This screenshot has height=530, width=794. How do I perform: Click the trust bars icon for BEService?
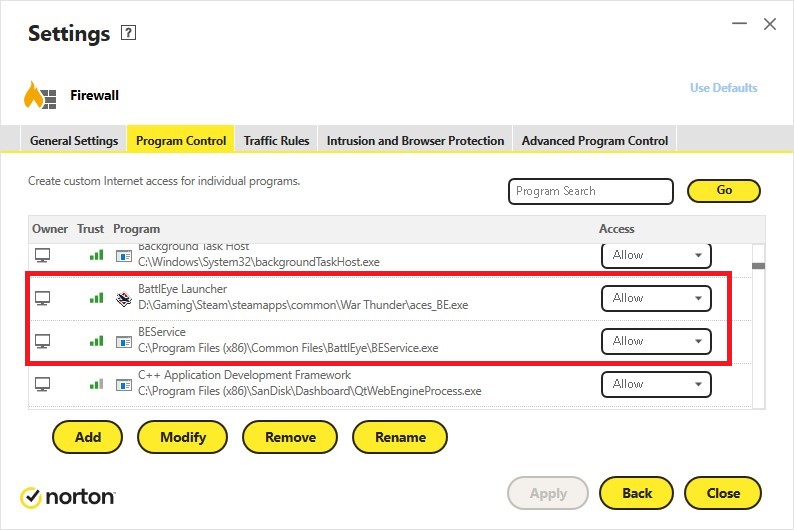pyautogui.click(x=96, y=341)
